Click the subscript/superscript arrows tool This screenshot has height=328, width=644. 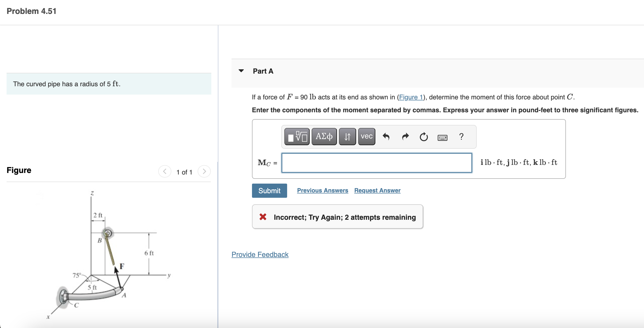(347, 137)
